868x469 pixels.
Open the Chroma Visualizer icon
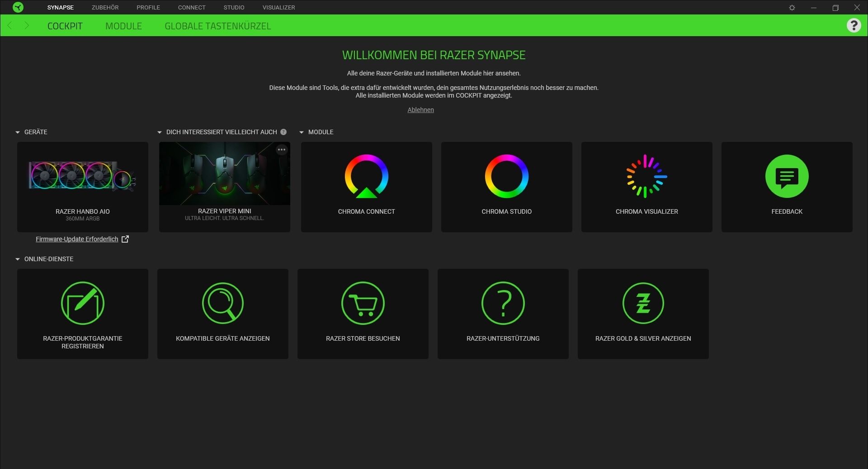click(647, 176)
